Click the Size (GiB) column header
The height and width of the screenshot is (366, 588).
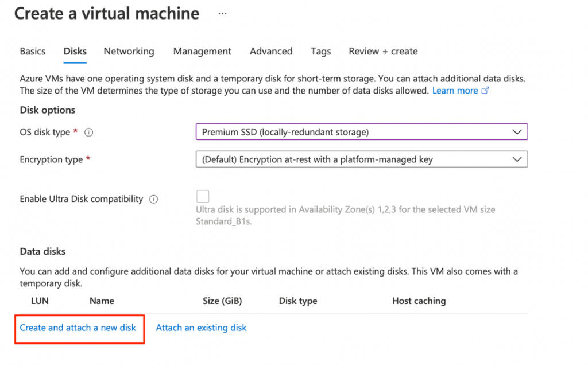[x=222, y=301]
